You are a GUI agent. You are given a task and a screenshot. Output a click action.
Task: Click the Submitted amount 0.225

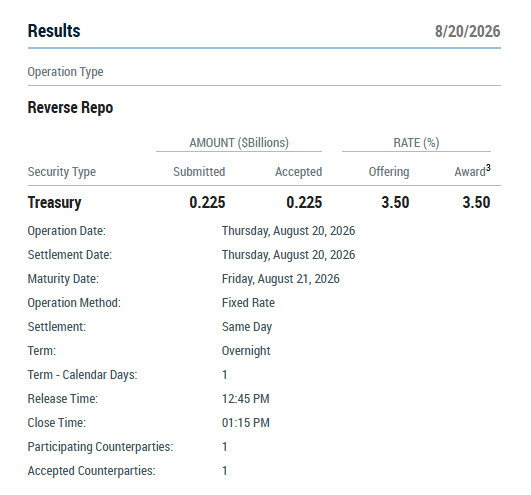tap(207, 202)
